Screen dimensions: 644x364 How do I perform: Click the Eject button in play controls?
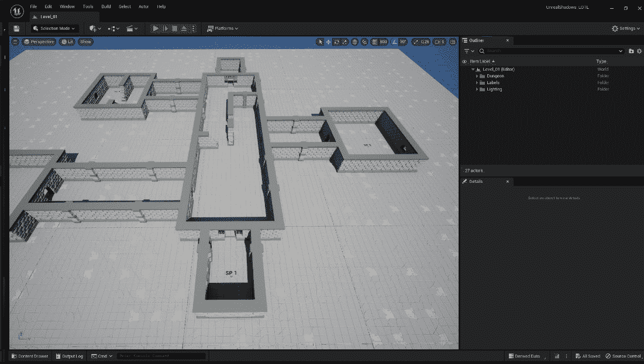tap(184, 28)
